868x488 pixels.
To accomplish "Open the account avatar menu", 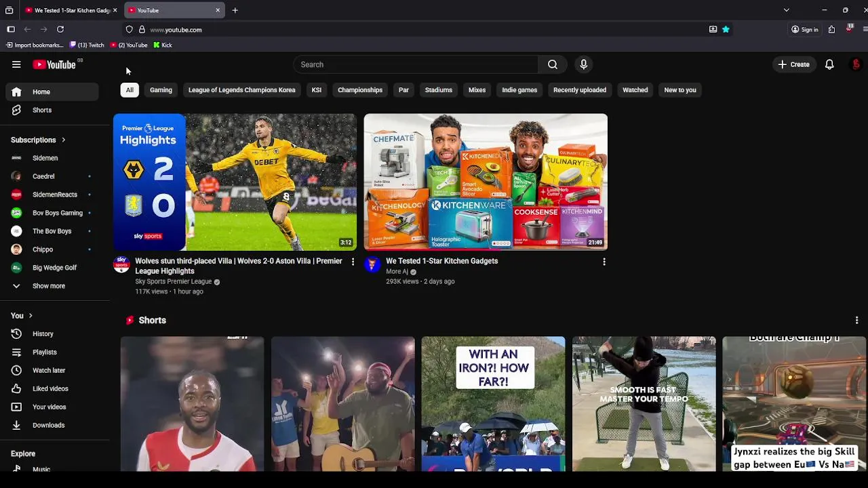I will coord(856,64).
